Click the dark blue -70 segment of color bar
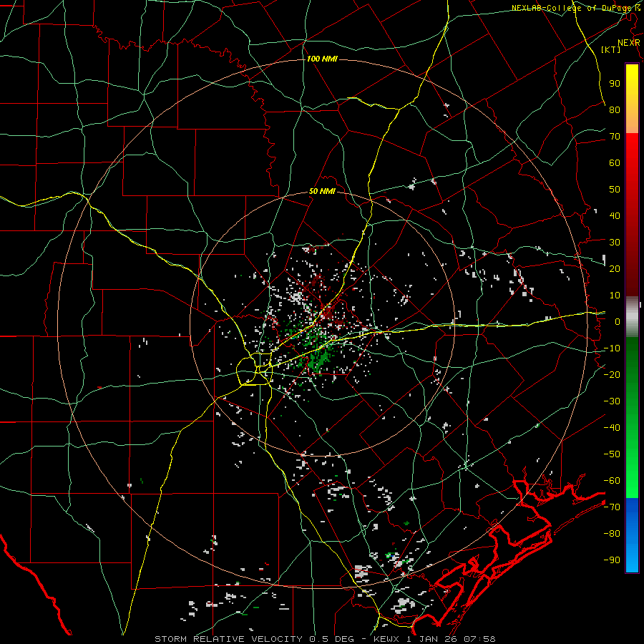The width and height of the screenshot is (644, 644). [632, 507]
